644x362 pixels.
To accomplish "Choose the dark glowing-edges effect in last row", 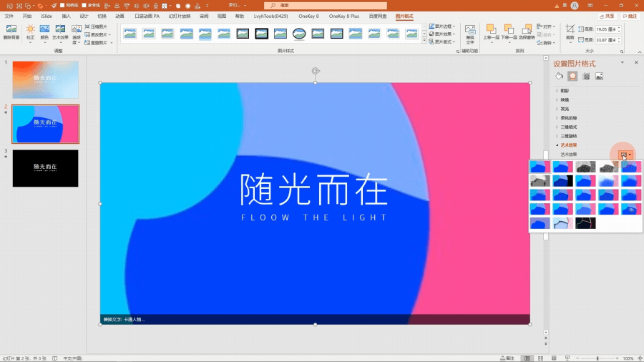I will (x=585, y=223).
